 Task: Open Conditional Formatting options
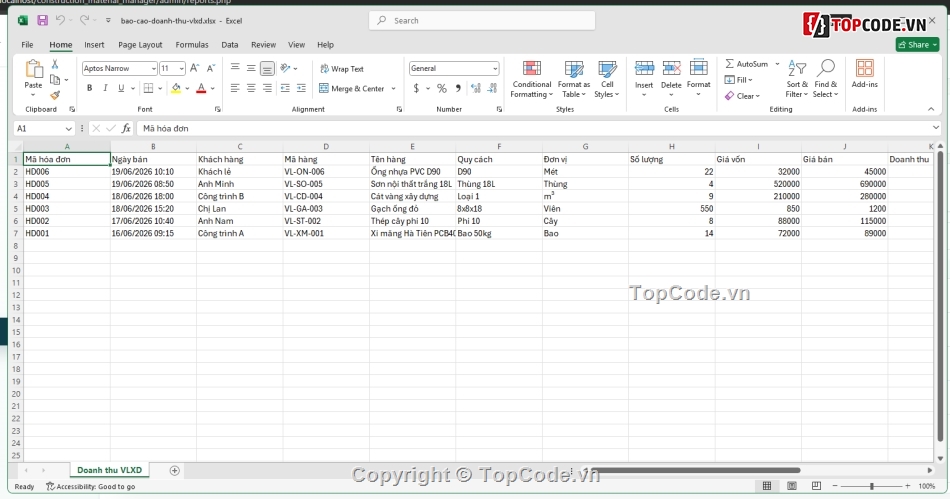(531, 79)
